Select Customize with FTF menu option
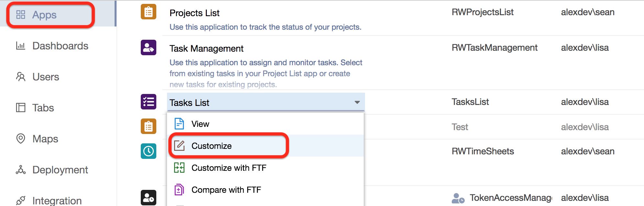644x206 pixels. (x=229, y=168)
